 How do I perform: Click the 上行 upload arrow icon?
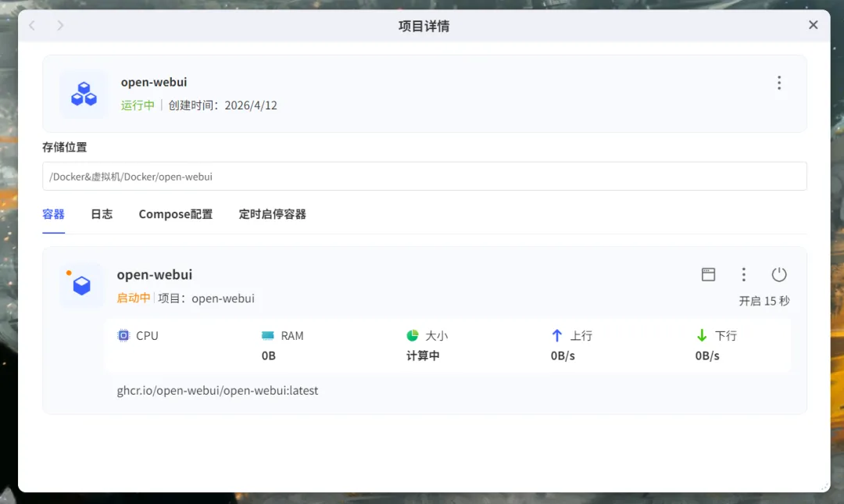[557, 335]
